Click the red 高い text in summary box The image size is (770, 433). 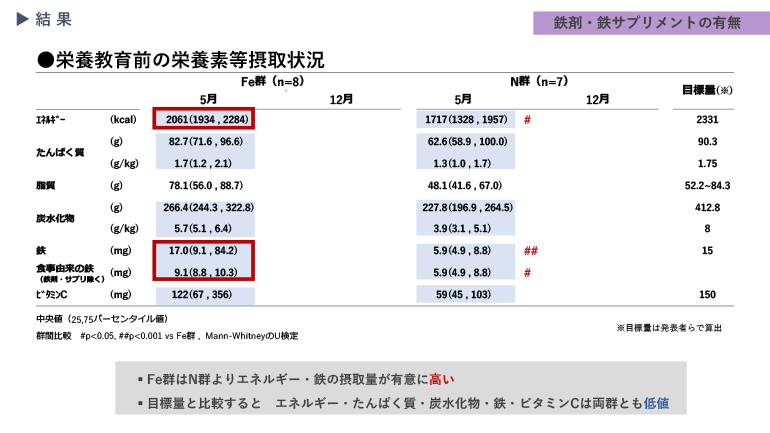point(441,379)
